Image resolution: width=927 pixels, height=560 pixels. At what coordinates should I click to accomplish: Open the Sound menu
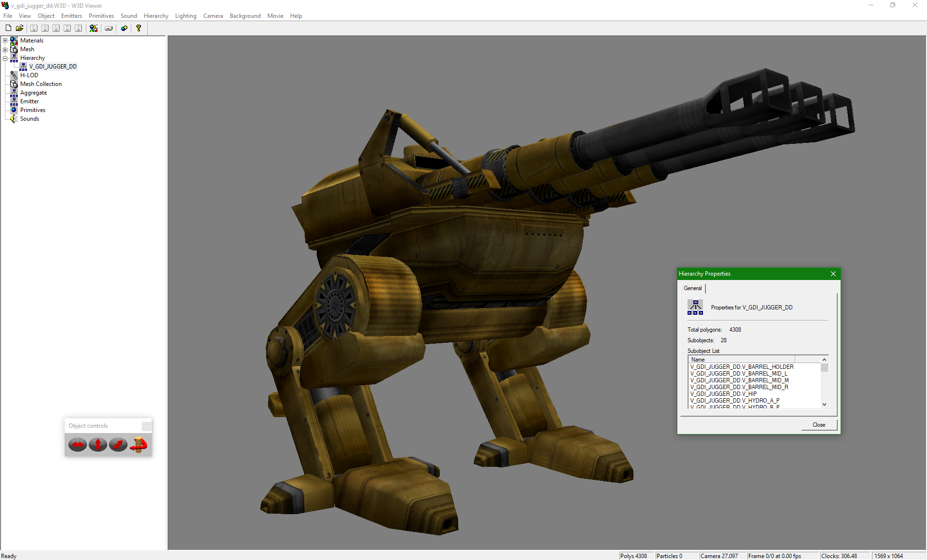pyautogui.click(x=129, y=16)
